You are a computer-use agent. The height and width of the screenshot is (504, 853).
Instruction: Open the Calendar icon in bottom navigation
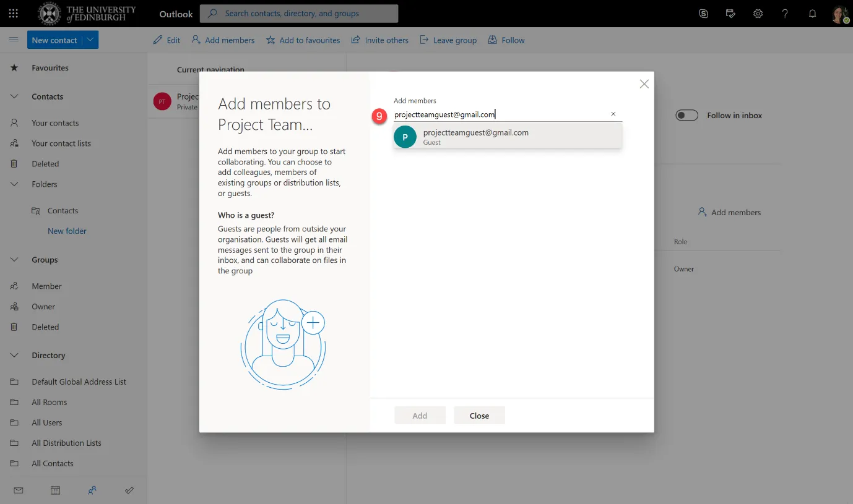55,490
